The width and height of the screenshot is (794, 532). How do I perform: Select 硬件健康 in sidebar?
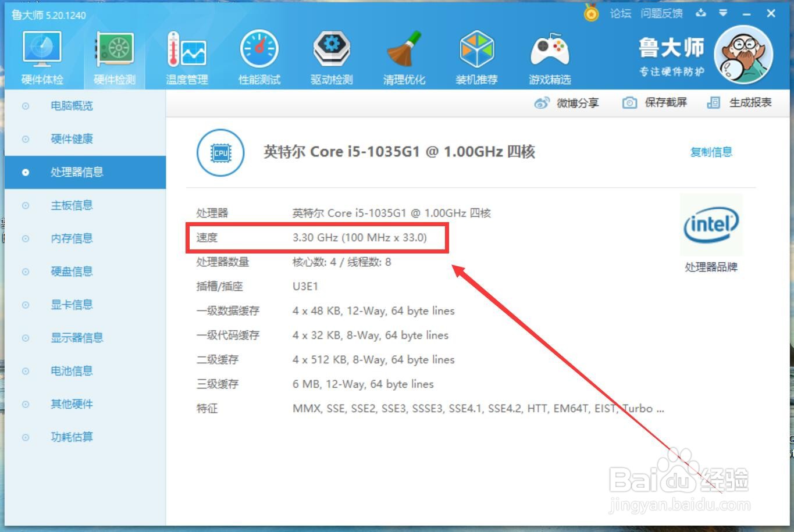pos(85,139)
